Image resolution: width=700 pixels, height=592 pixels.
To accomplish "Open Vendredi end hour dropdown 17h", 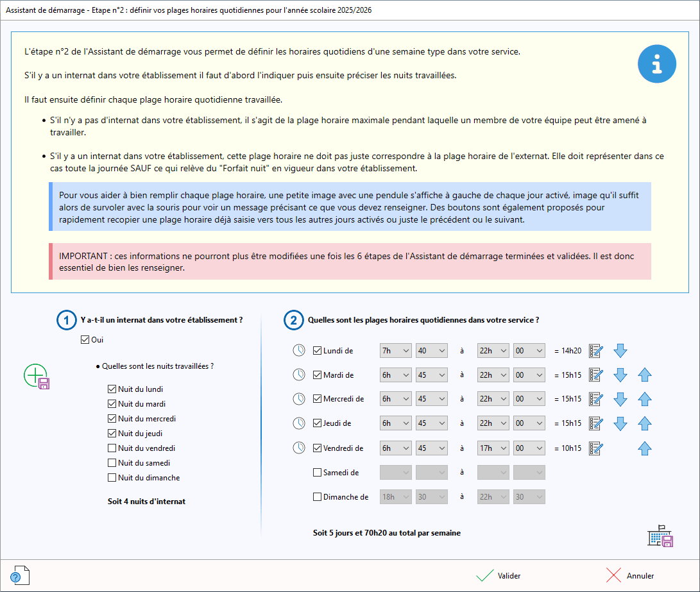I will (493, 448).
